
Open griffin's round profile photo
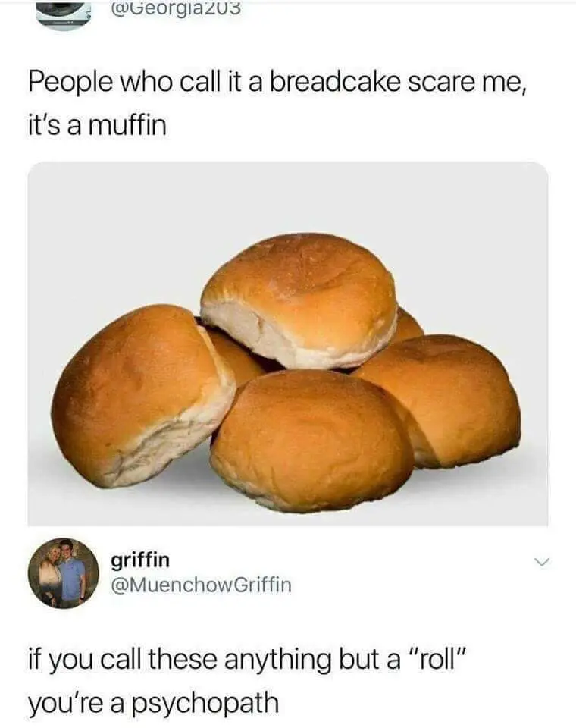64,573
